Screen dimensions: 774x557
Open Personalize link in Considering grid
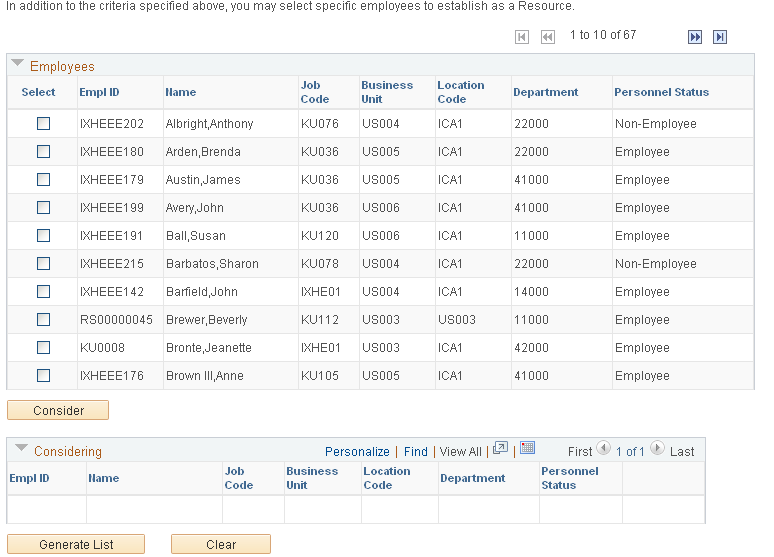[x=357, y=452]
